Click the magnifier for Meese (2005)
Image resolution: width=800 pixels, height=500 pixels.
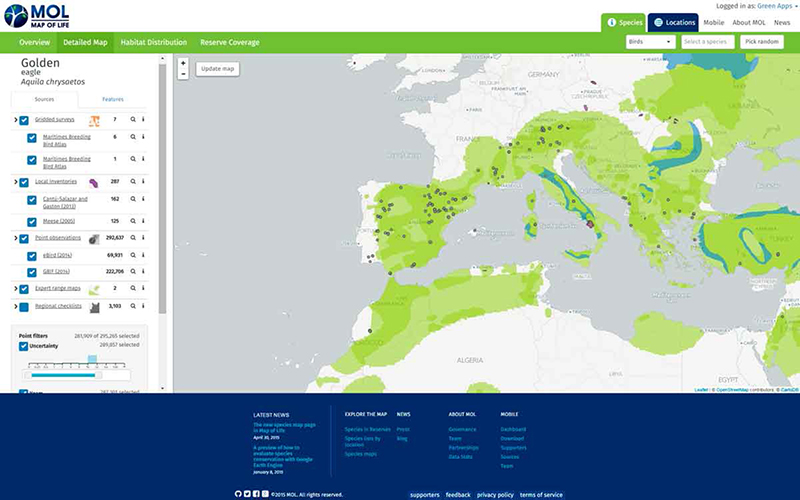[x=133, y=221]
